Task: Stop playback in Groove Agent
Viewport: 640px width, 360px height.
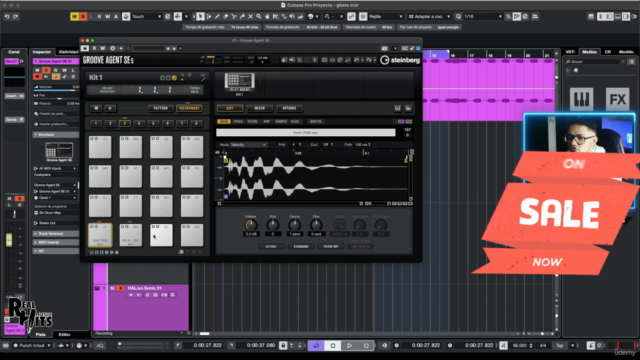Action: [96, 108]
